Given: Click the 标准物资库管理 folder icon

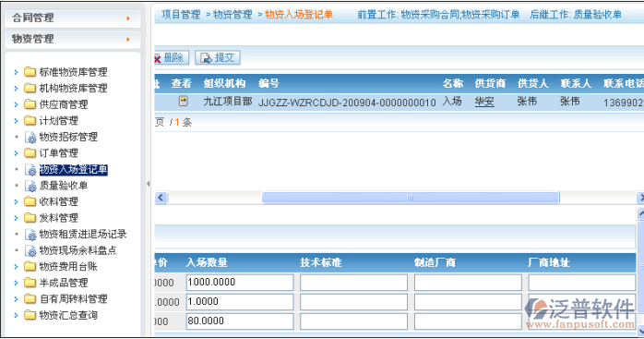Looking at the screenshot, I should click(x=30, y=72).
